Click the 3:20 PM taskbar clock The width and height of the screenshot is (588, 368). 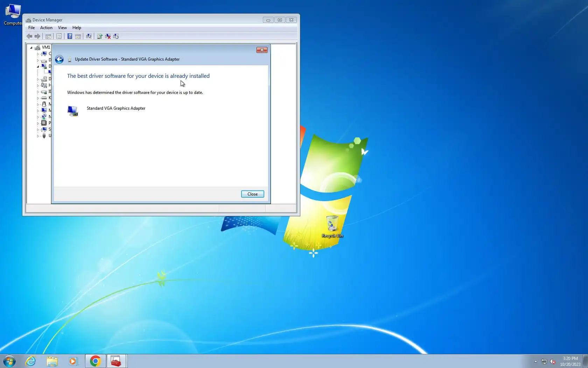point(570,361)
